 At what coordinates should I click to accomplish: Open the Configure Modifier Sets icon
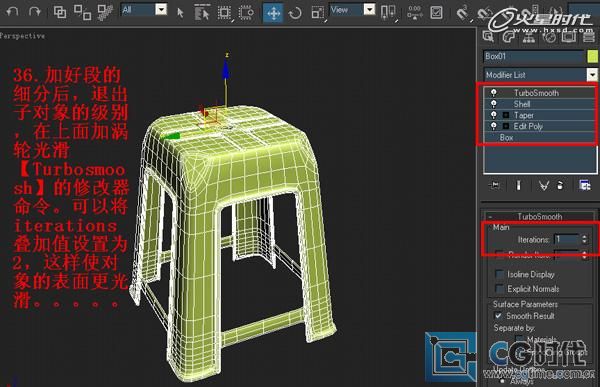coord(584,186)
